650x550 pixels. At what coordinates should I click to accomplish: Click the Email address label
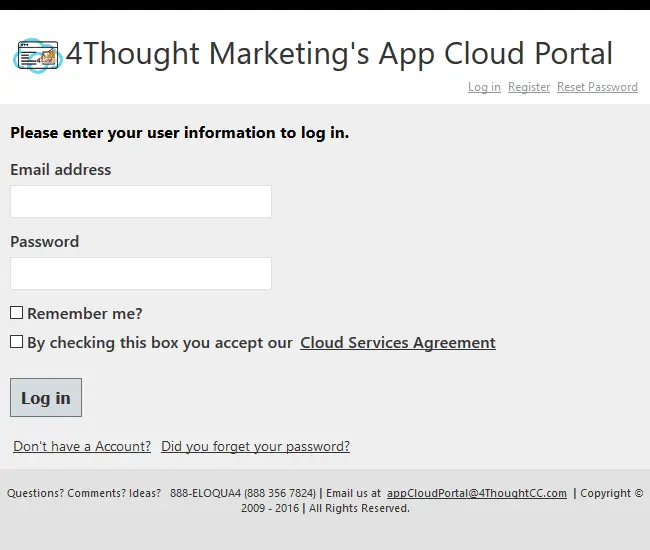point(61,170)
